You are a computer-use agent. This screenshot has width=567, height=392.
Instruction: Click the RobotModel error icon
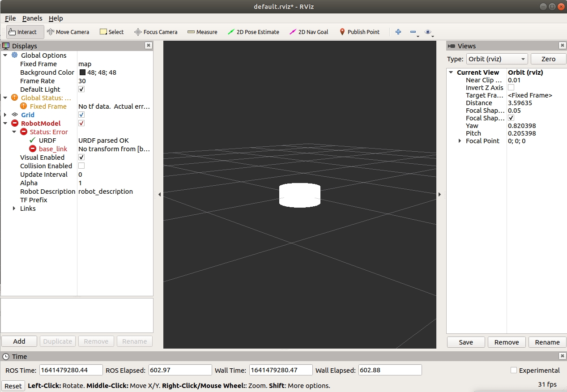14,123
